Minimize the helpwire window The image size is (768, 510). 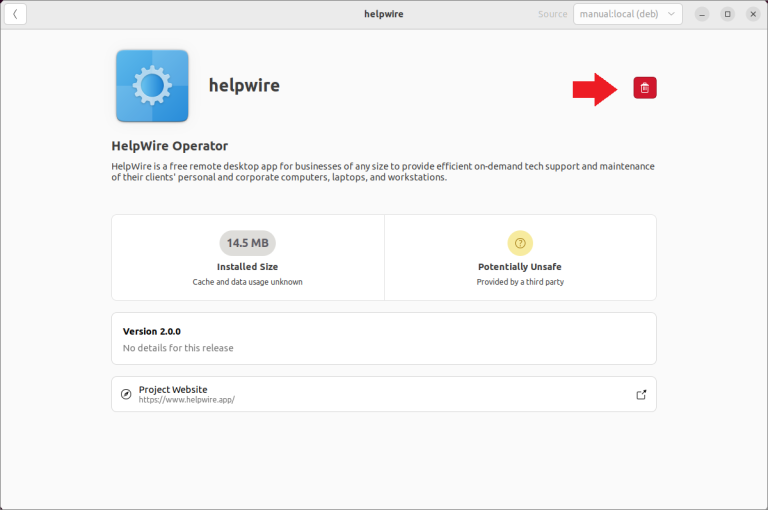click(x=702, y=14)
